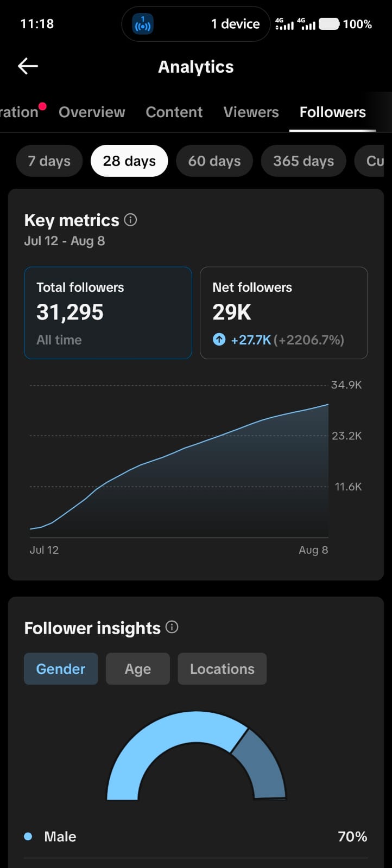Switch to the Viewers tab
The width and height of the screenshot is (392, 868).
point(251,112)
